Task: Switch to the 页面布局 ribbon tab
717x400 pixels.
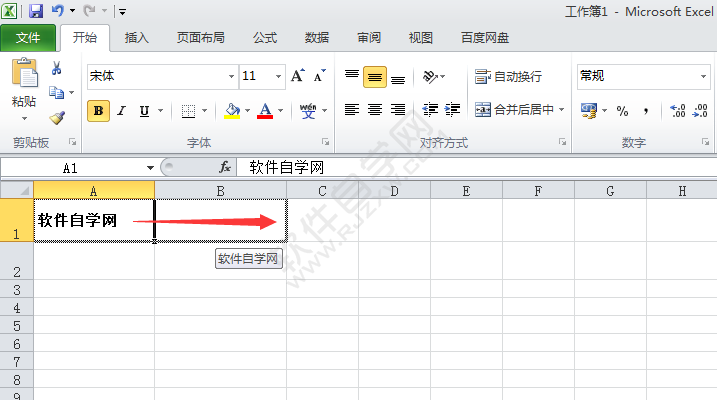Action: 201,38
